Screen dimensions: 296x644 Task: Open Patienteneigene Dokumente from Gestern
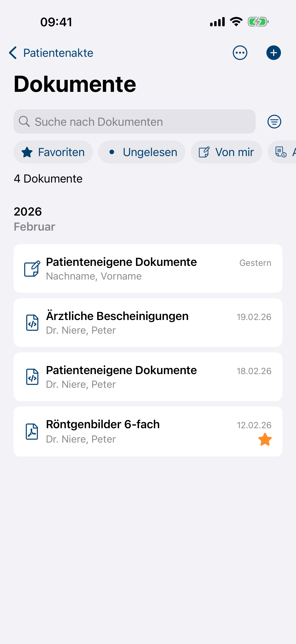pos(148,269)
